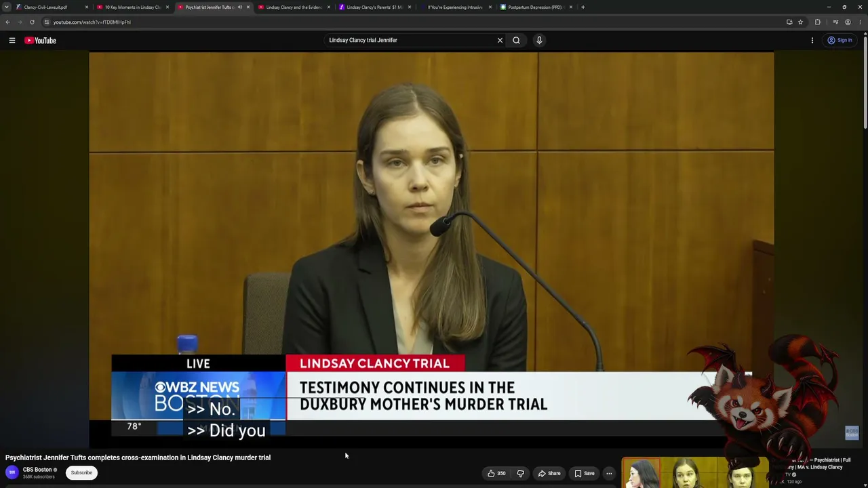The width and height of the screenshot is (868, 488).
Task: Mute the Psychiatrist Jennifer Tufts tab audio
Action: pyautogui.click(x=239, y=7)
